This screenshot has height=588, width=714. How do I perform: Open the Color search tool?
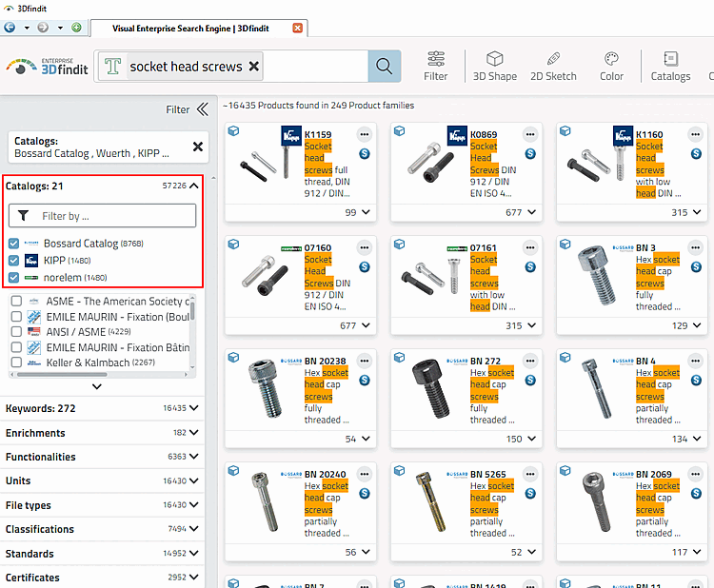click(611, 67)
